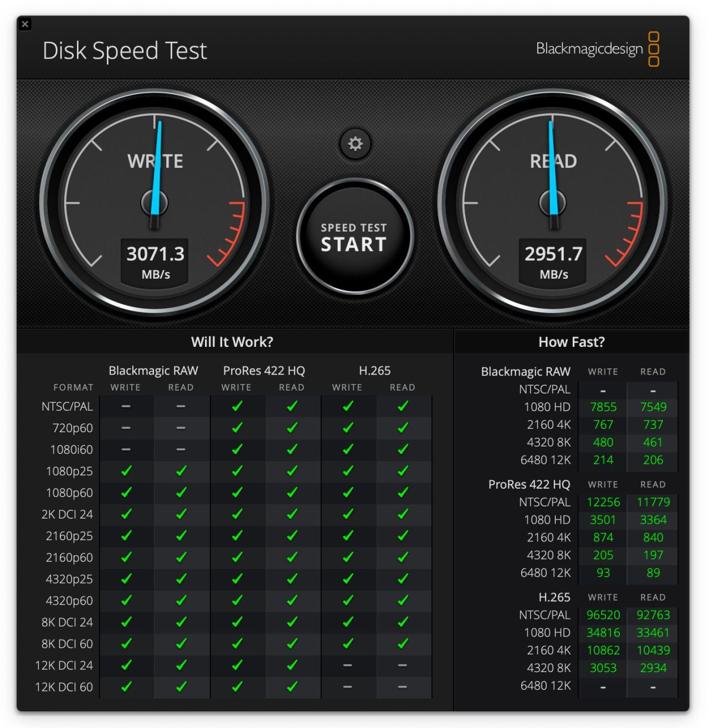Select the 2K DCI 24 format row label
The width and height of the screenshot is (709, 728).
click(67, 515)
